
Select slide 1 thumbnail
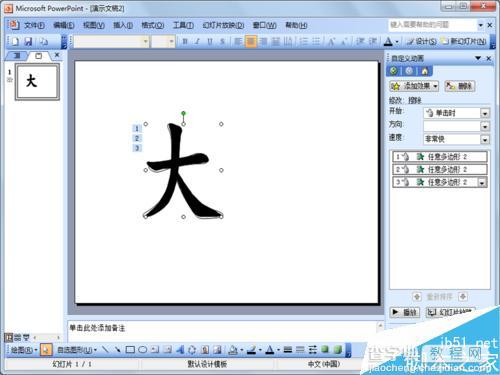(37, 82)
